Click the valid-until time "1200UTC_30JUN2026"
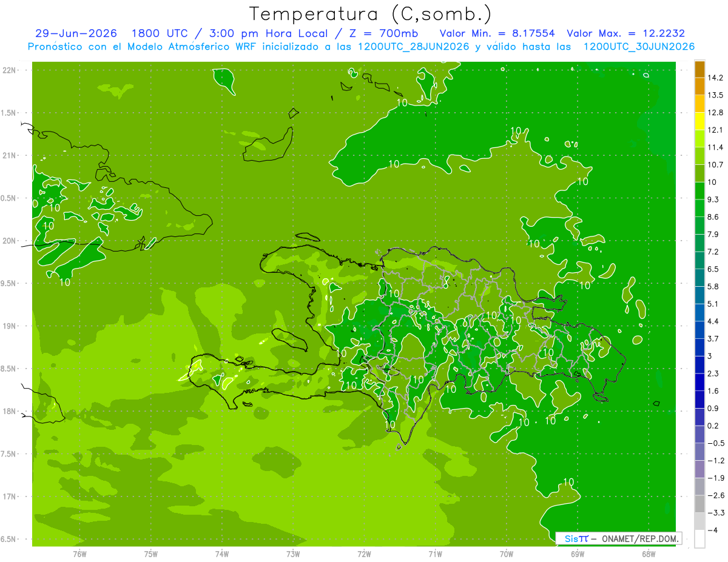The height and width of the screenshot is (562, 728). (x=639, y=46)
